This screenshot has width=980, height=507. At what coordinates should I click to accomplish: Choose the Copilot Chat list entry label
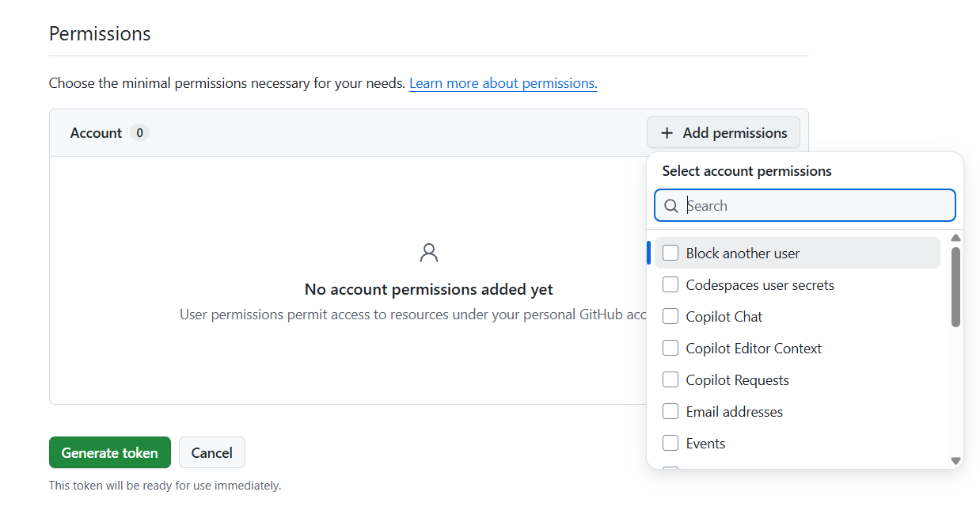724,317
